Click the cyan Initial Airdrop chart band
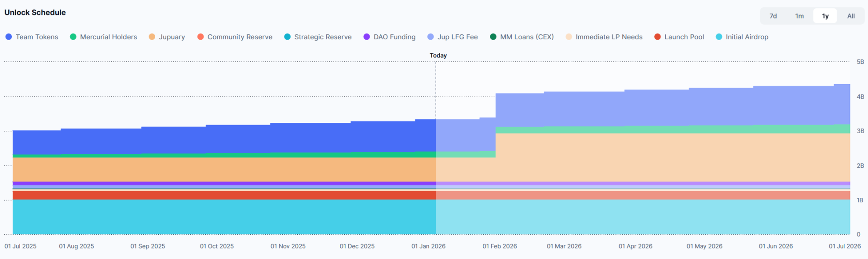The height and width of the screenshot is (259, 868). [x=220, y=217]
